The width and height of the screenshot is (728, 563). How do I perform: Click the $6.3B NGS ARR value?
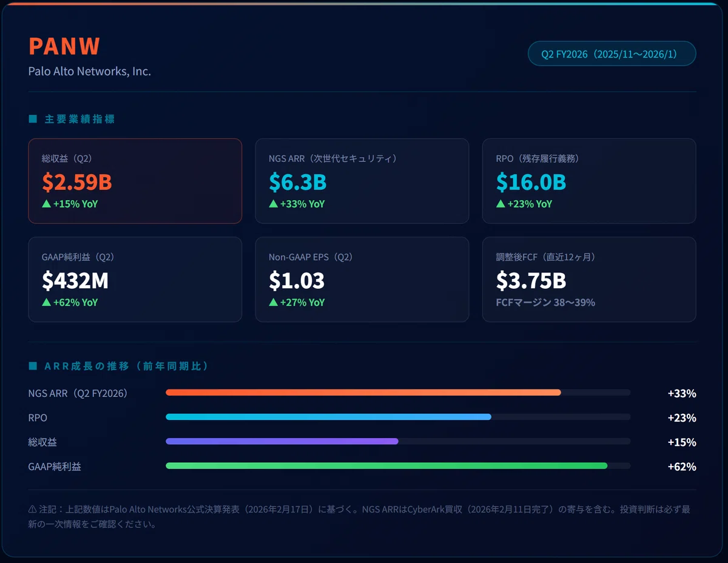[298, 181]
